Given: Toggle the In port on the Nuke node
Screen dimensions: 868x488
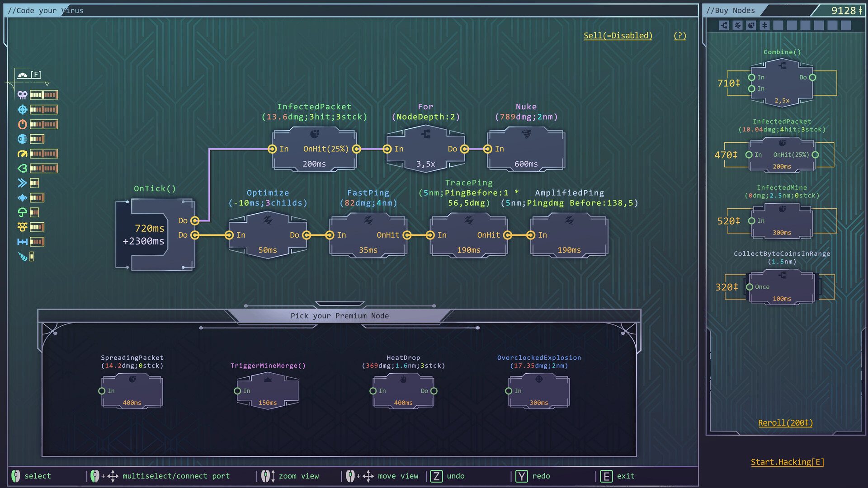Looking at the screenshot, I should [x=487, y=149].
